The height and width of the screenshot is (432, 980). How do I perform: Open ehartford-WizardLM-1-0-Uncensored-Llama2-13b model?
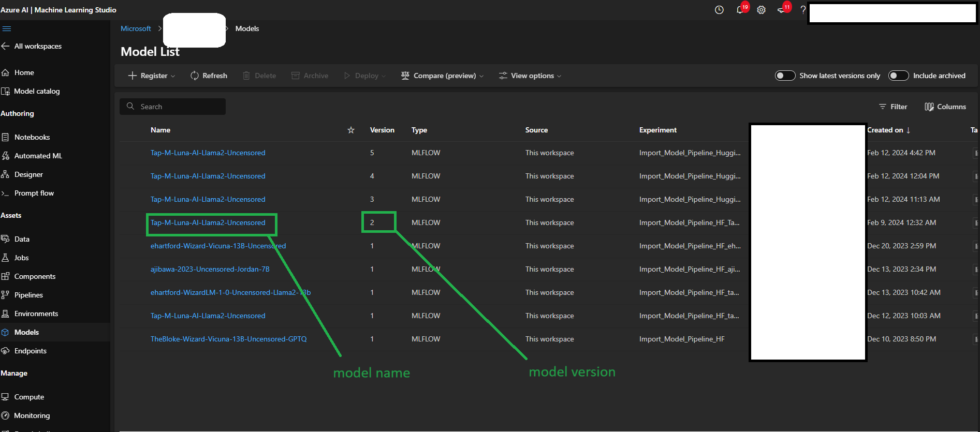coord(230,292)
